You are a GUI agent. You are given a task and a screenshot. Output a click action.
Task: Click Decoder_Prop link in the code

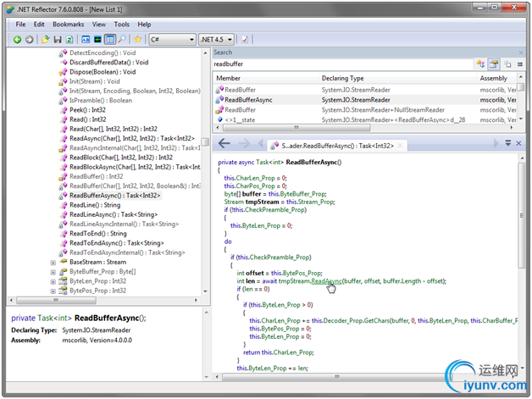pos(342,320)
